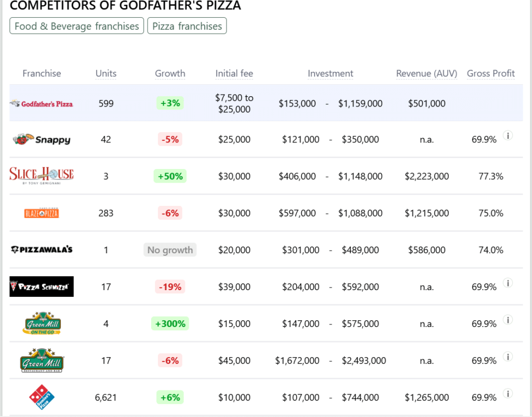Click the $501,000 revenue value
The height and width of the screenshot is (417, 532).
(x=427, y=103)
